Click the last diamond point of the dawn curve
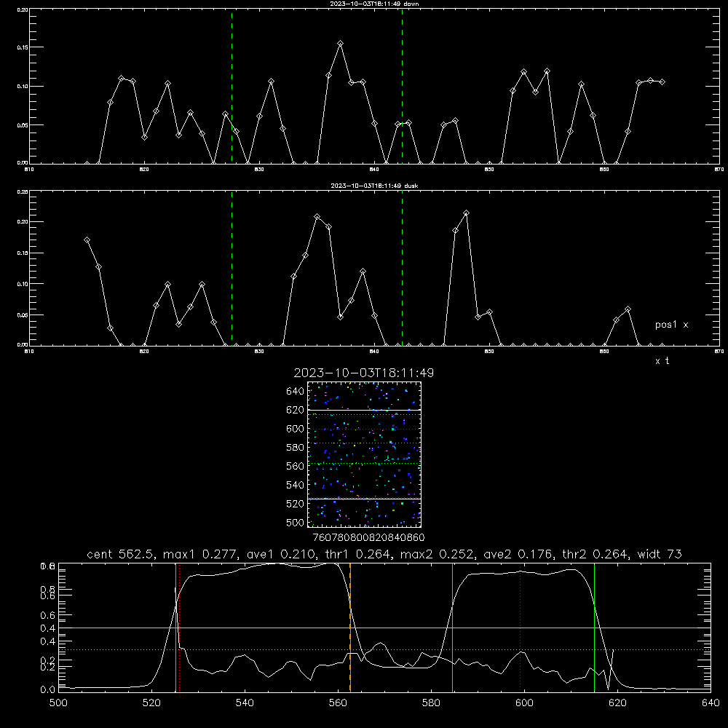Image resolution: width=728 pixels, height=728 pixels. coord(662,82)
